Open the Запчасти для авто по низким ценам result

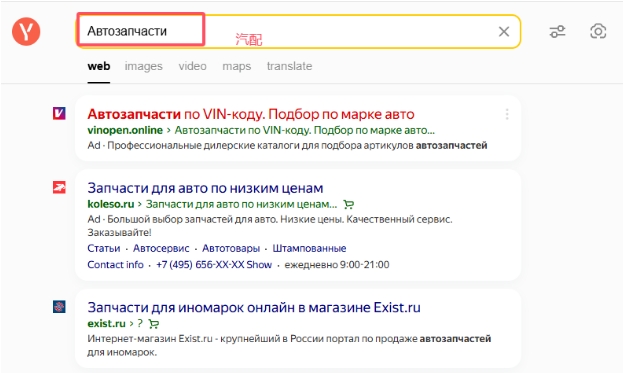point(205,188)
